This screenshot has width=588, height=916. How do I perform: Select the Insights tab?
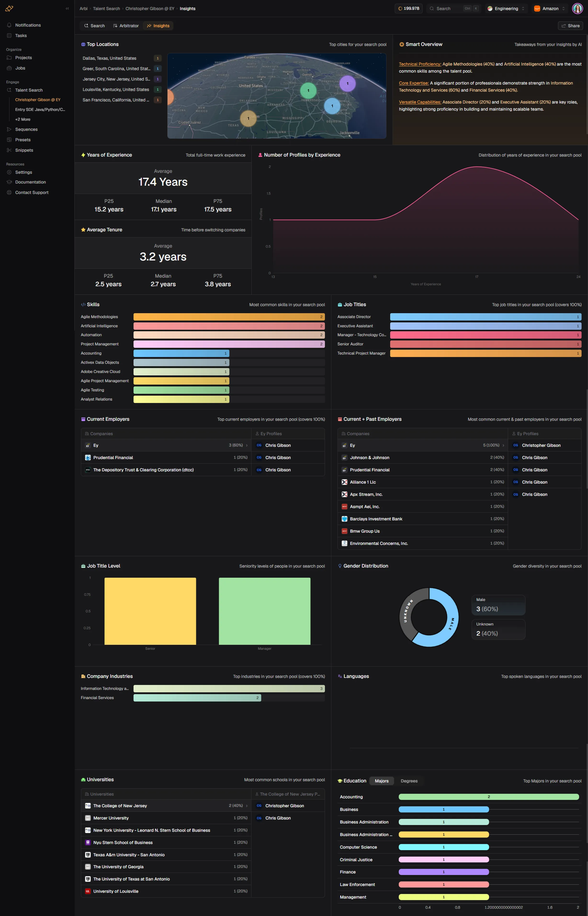pyautogui.click(x=158, y=26)
